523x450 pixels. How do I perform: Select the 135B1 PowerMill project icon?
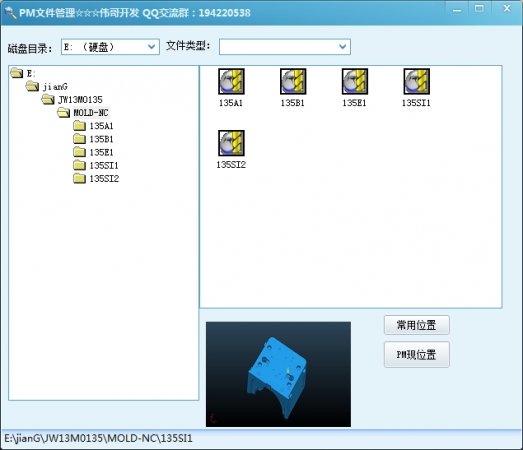[x=293, y=81]
